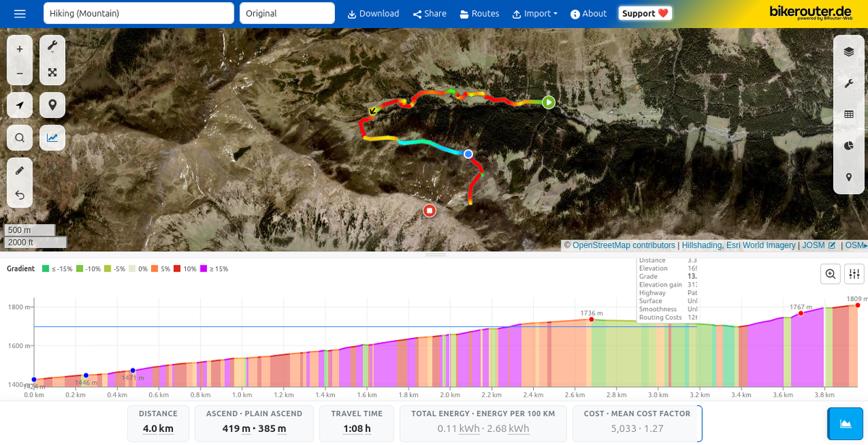The image size is (868, 445).
Task: Click the Travel Time 1:08 h stat
Action: (357, 423)
